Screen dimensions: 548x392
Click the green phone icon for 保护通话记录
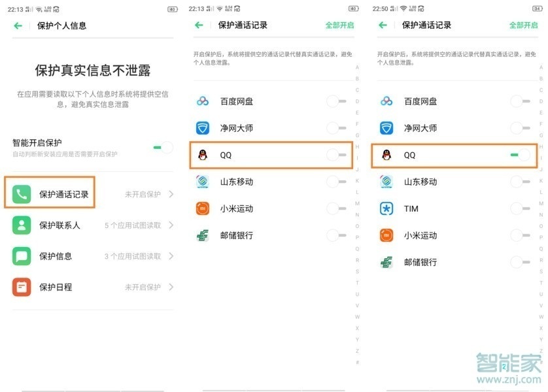[x=22, y=193]
